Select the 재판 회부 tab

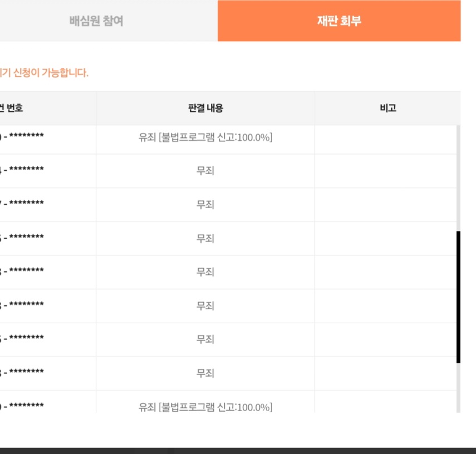click(339, 21)
